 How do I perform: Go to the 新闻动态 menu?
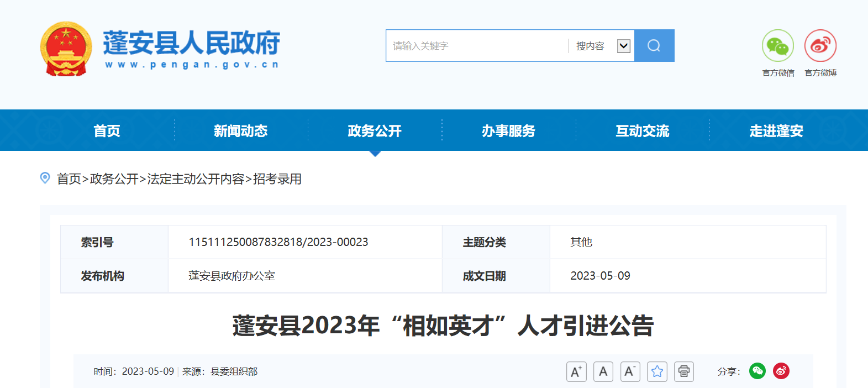(241, 131)
